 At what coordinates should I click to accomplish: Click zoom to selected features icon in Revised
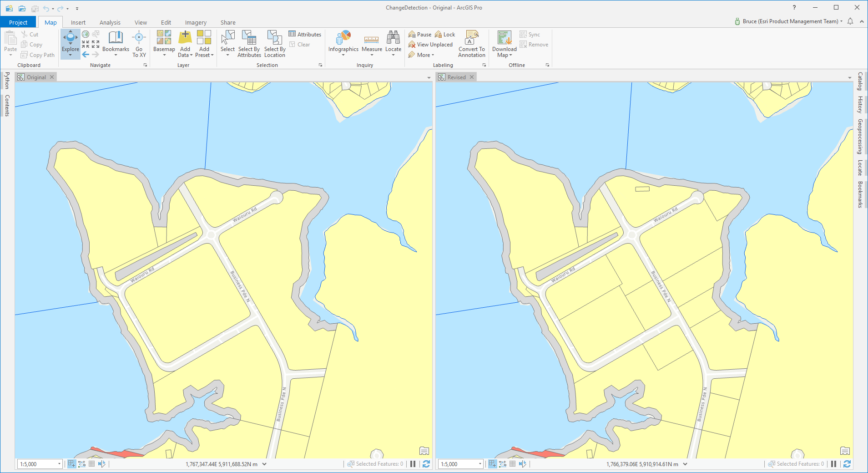pyautogui.click(x=771, y=464)
